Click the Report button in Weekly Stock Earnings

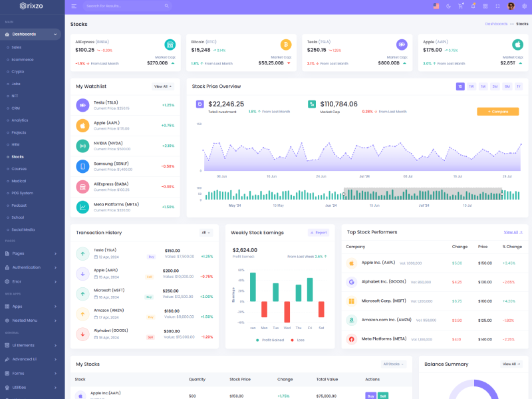coord(319,233)
